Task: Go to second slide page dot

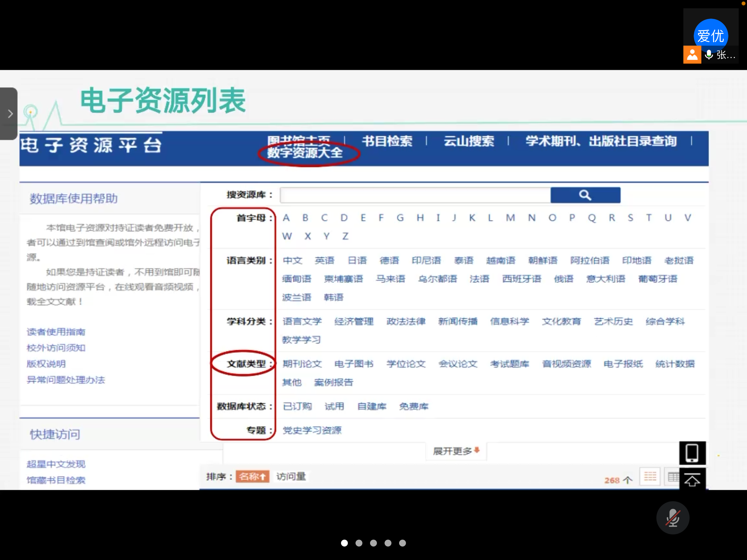Action: point(359,543)
